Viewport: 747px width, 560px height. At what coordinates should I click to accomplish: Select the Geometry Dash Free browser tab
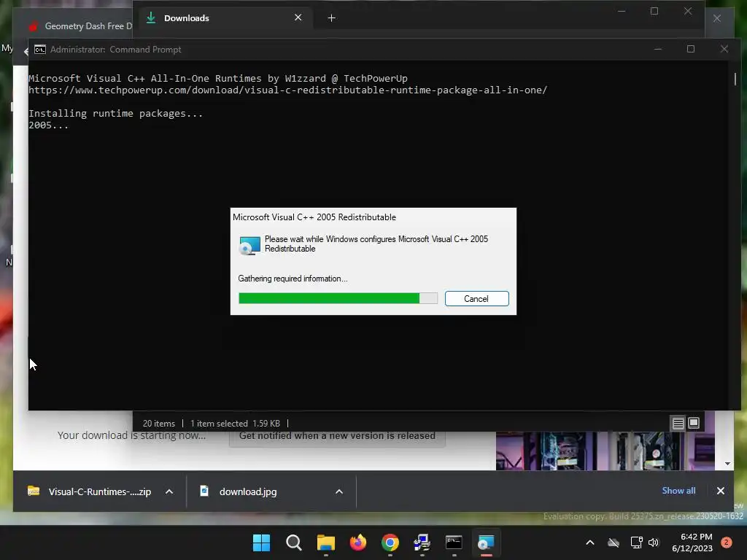(80, 26)
